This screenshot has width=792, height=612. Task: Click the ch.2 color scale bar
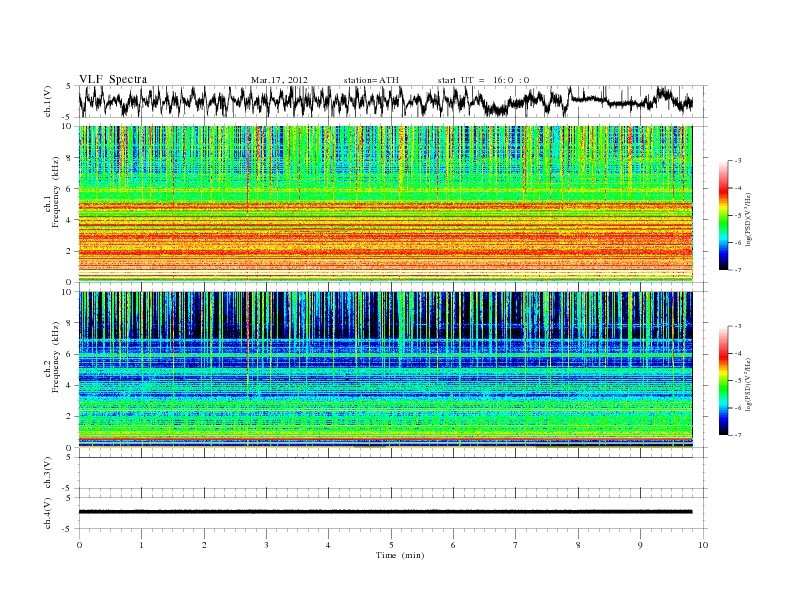tap(723, 381)
